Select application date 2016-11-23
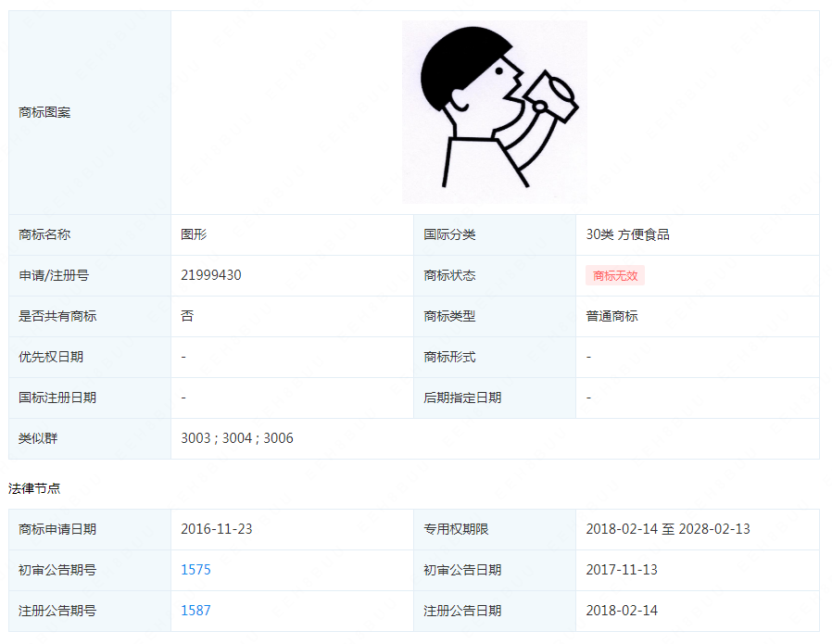 click(x=217, y=529)
